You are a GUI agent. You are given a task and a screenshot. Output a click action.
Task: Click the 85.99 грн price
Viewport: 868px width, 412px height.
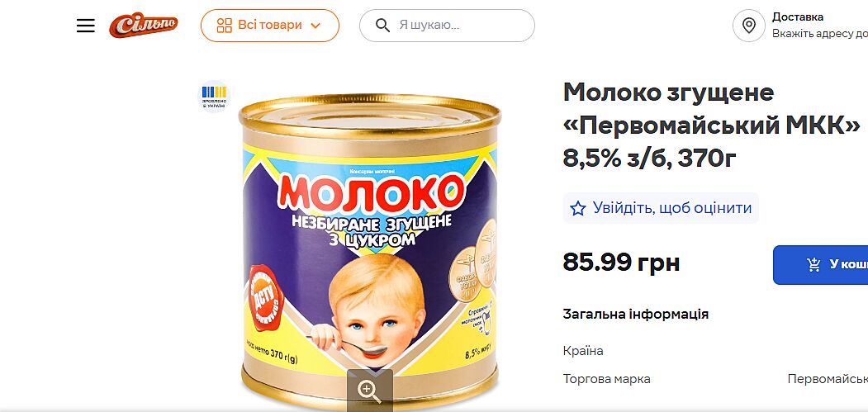point(621,263)
